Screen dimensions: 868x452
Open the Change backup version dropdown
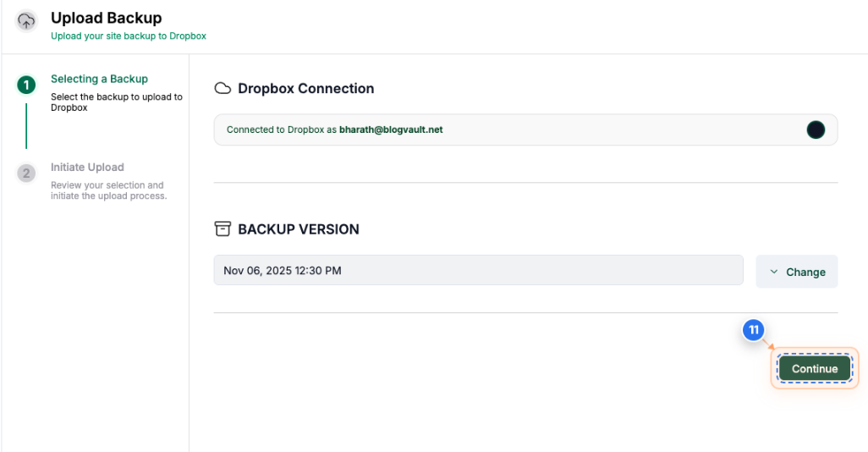point(797,272)
